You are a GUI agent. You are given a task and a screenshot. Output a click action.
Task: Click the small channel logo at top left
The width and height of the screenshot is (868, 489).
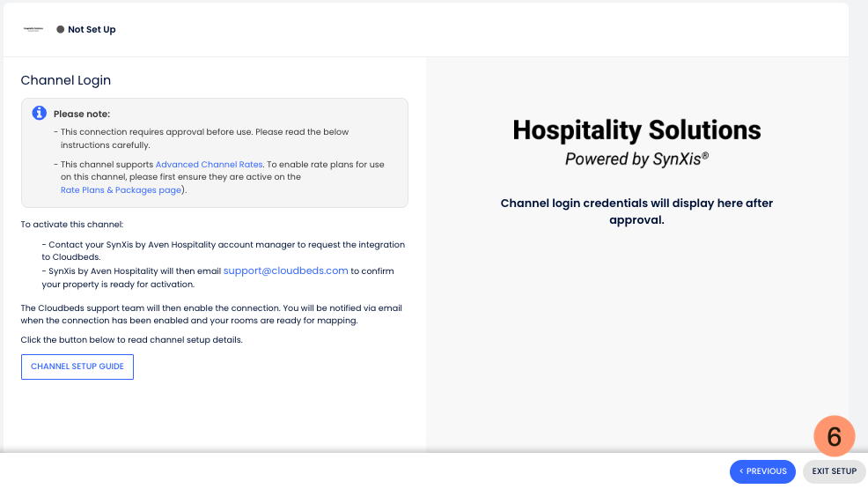33,29
